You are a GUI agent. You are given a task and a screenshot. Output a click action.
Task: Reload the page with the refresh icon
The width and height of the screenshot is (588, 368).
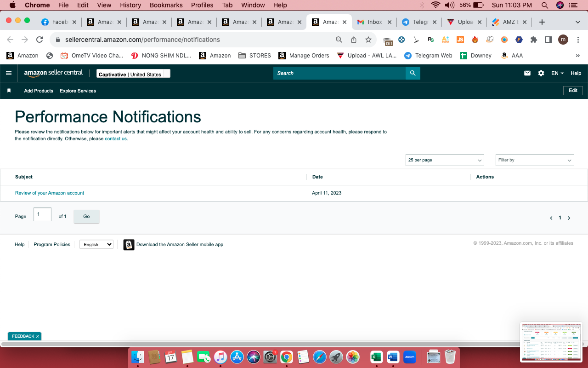coord(40,40)
